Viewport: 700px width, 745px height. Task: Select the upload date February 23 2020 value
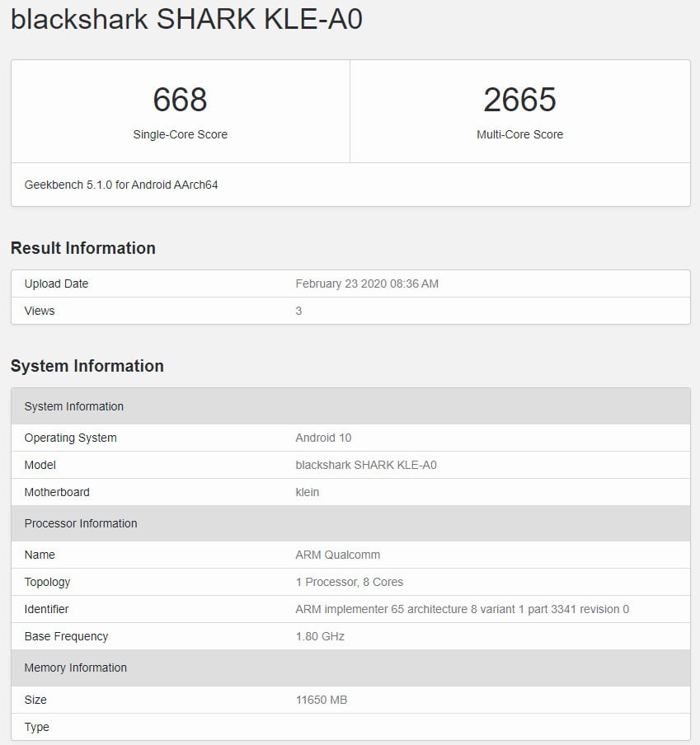coord(367,283)
